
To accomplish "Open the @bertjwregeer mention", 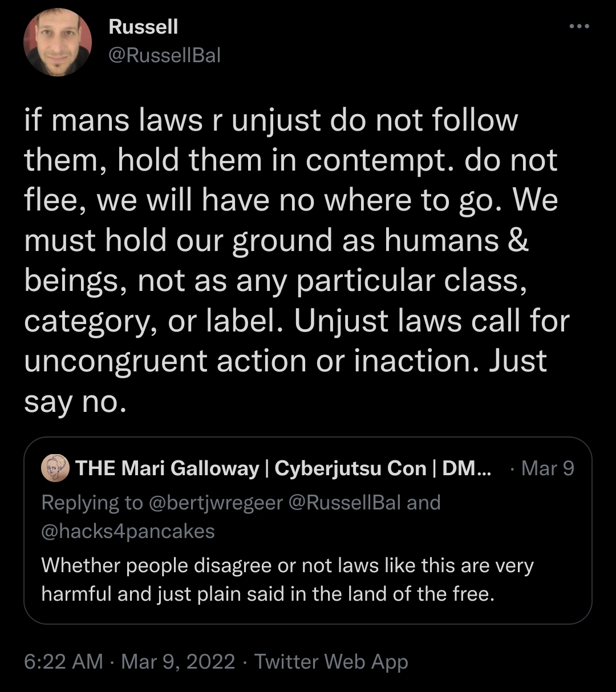I will 215,502.
